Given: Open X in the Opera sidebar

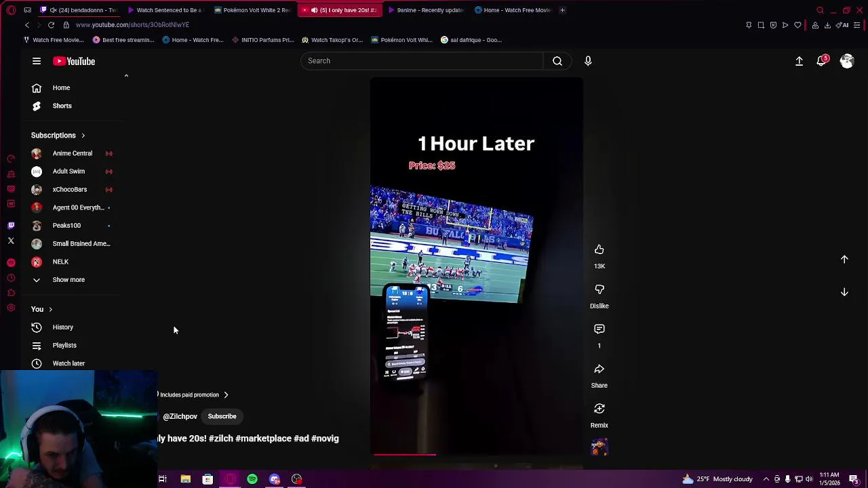Looking at the screenshot, I should (11, 241).
